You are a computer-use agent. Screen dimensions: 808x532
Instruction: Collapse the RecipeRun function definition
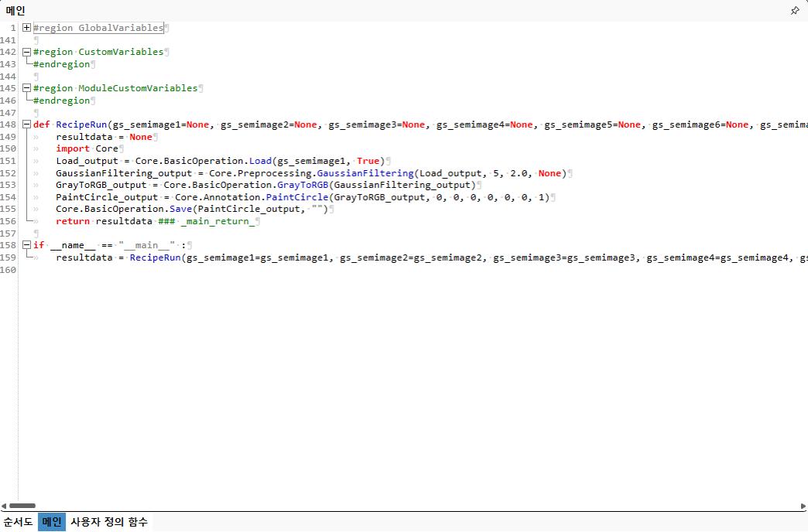pos(27,124)
